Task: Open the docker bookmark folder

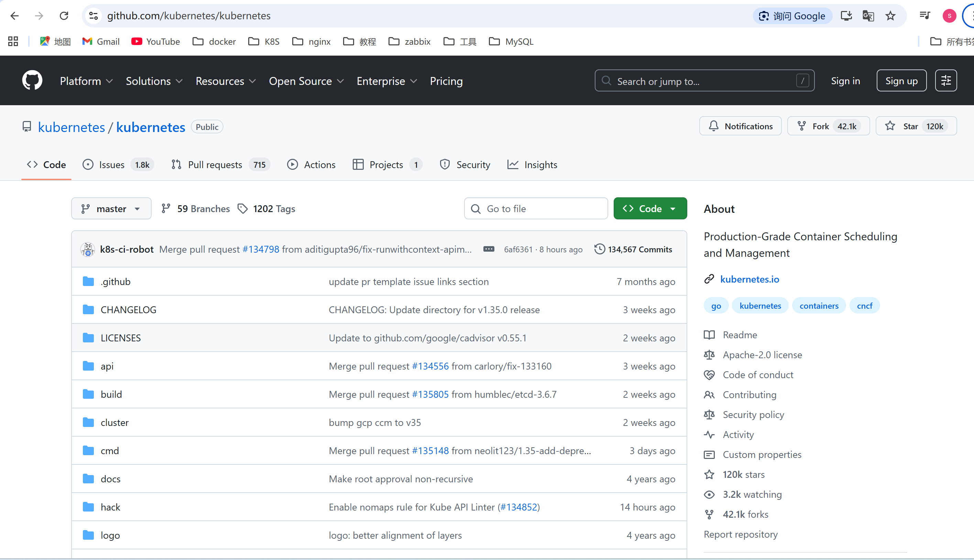Action: point(214,41)
